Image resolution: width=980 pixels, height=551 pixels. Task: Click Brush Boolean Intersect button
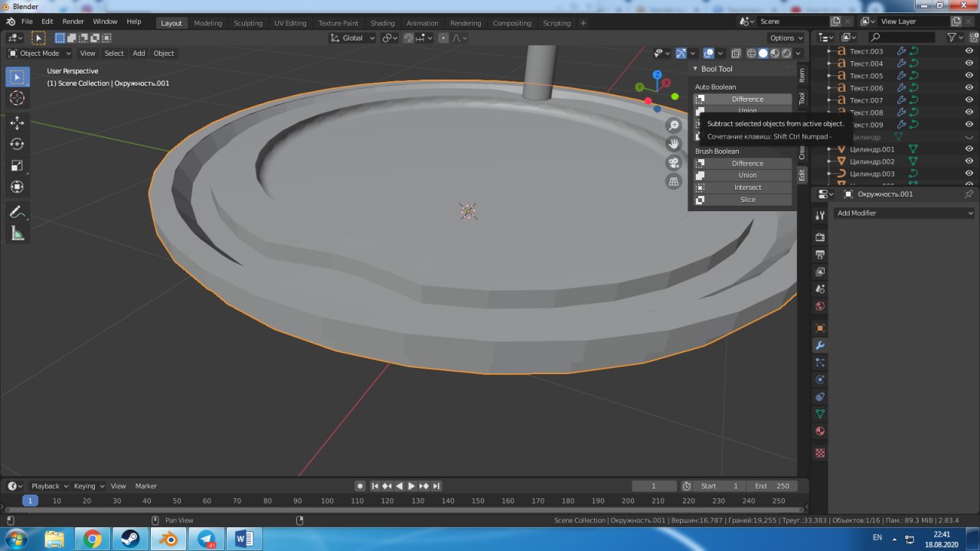click(743, 187)
